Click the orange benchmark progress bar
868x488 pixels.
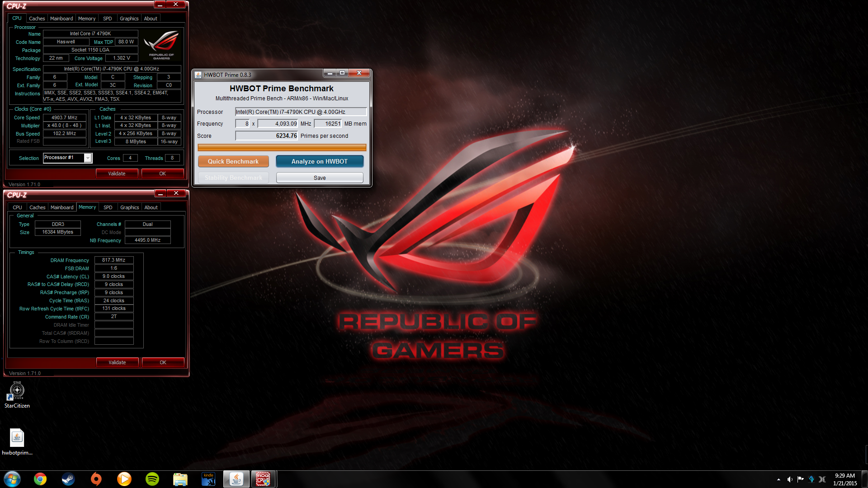282,147
